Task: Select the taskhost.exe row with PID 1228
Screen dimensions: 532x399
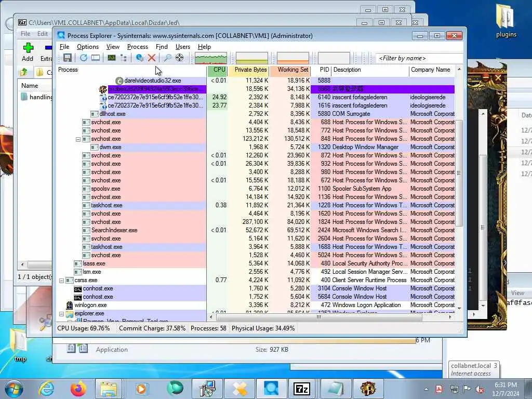Action: 255,205
